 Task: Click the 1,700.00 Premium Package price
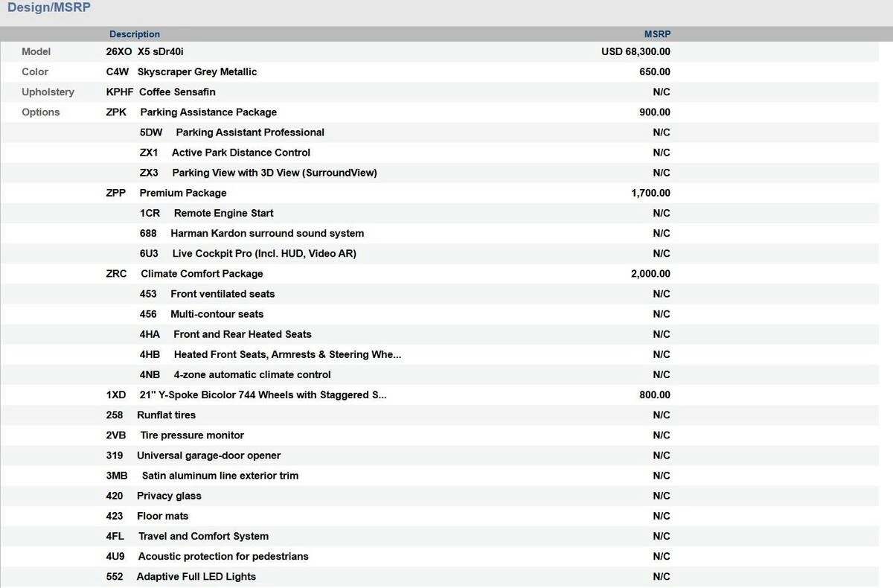pos(650,193)
